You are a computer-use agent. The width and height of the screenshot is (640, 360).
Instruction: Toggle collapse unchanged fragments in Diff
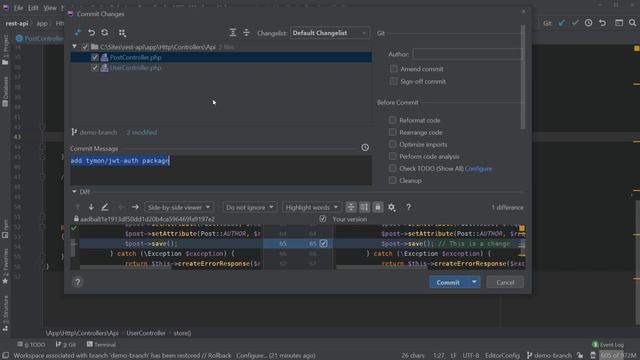click(x=351, y=207)
